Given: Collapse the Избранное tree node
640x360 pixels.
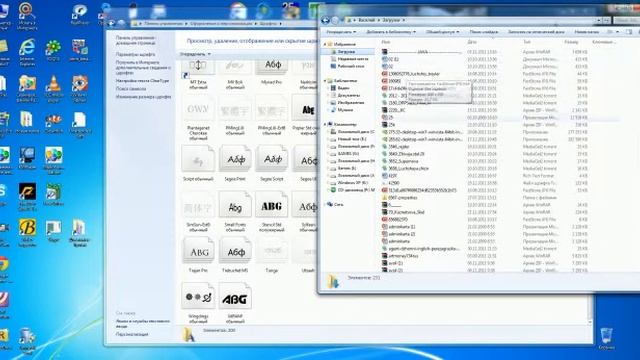Looking at the screenshot, I should click(325, 44).
